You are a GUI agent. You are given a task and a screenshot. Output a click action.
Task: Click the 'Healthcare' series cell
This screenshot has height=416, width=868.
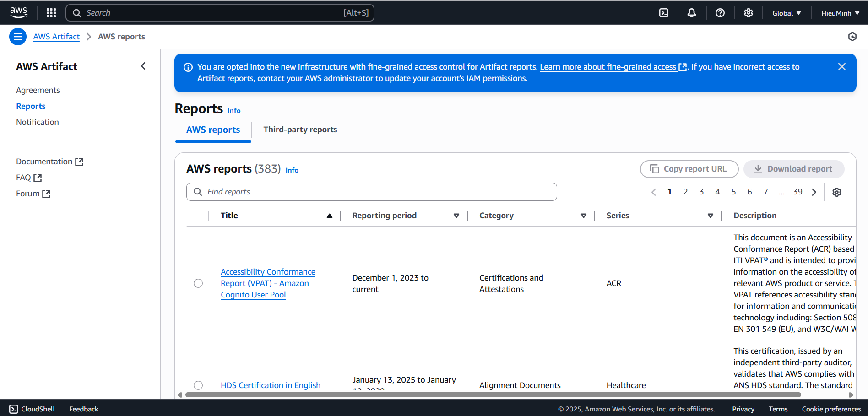click(x=626, y=385)
